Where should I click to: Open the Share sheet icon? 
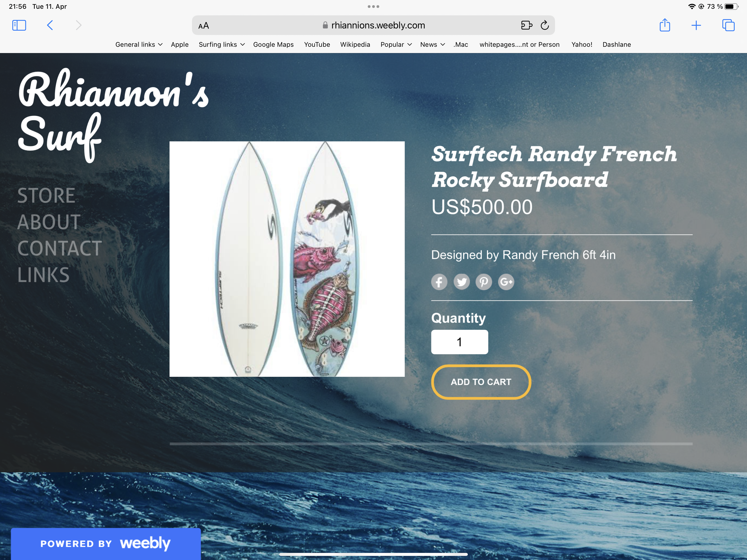665,25
